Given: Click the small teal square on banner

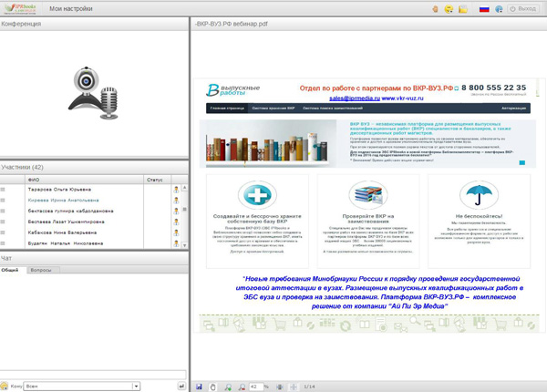Looking at the screenshot, I should click(x=521, y=162).
